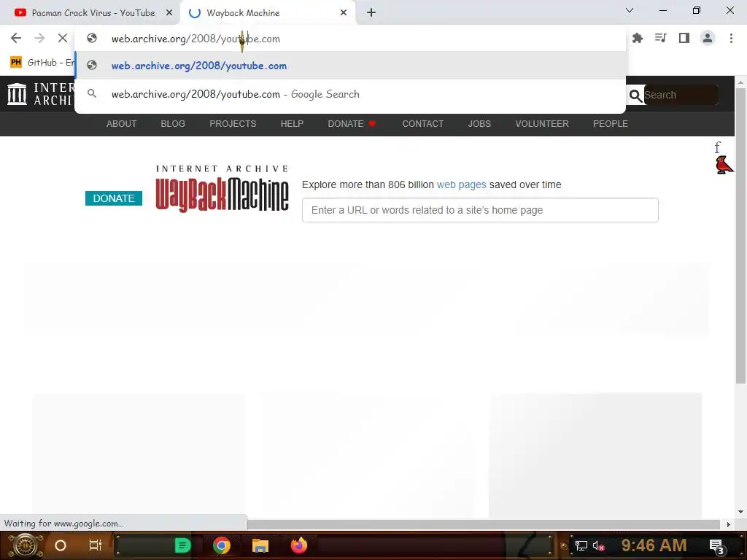This screenshot has height=560, width=747.
Task: Click the scrollbar down arrow
Action: (x=740, y=512)
